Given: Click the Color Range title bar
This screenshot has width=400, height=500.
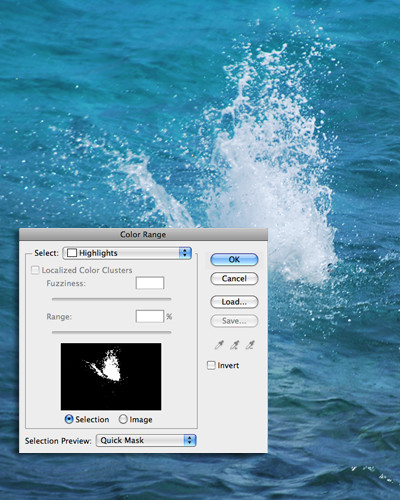Looking at the screenshot, I should pyautogui.click(x=143, y=234).
